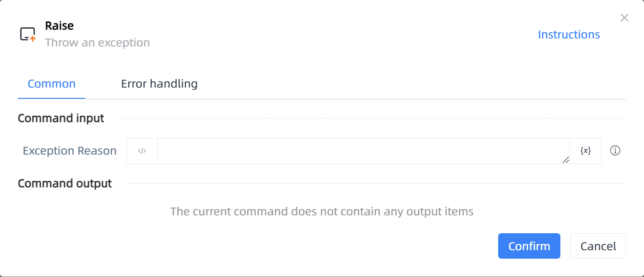Screen dimensions: 644x277
Task: Toggle expression mode with the </> icon
Action: tap(142, 151)
